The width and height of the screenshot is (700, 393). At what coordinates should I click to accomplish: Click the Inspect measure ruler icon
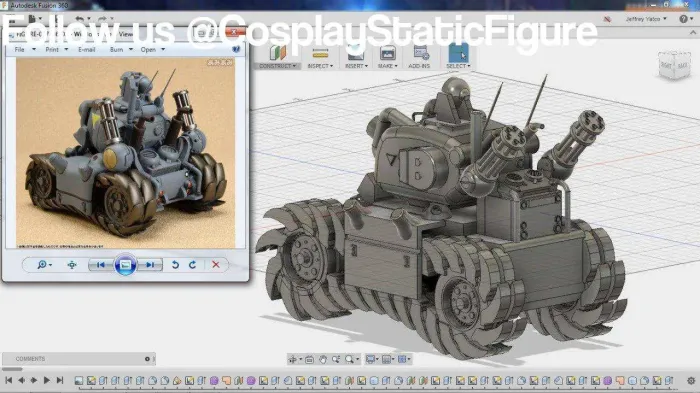[320, 54]
